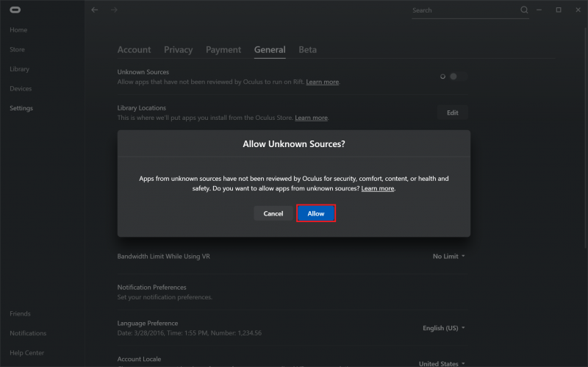Click the Language Preference label
The image size is (588, 367).
(x=148, y=323)
